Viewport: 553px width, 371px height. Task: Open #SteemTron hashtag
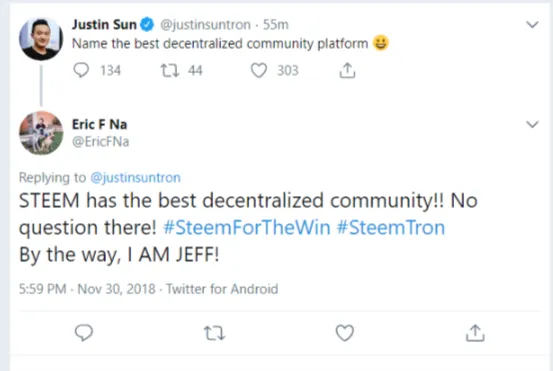(391, 227)
